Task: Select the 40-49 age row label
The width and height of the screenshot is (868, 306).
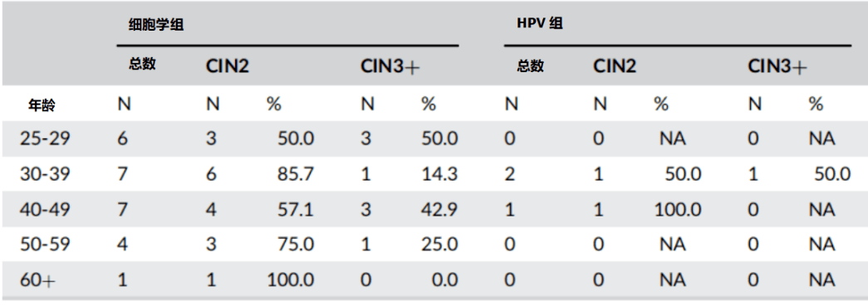Action: 46,209
